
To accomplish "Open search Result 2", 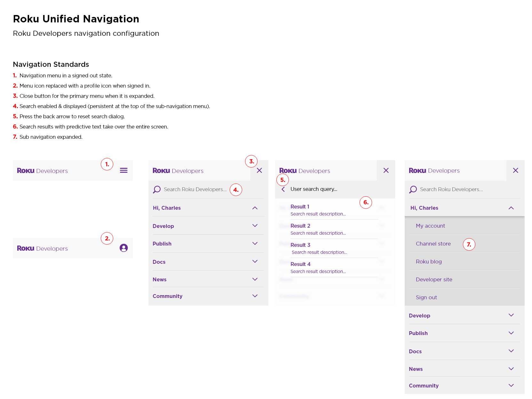I will click(x=300, y=226).
